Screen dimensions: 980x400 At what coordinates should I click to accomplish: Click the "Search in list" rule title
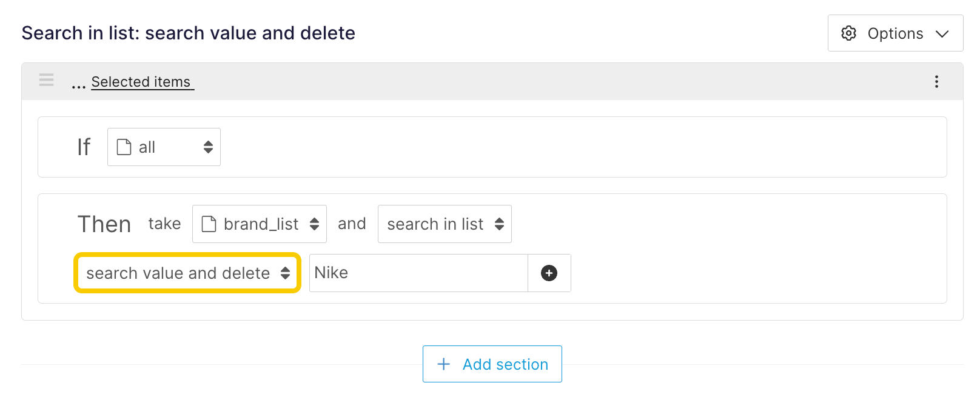(x=188, y=33)
